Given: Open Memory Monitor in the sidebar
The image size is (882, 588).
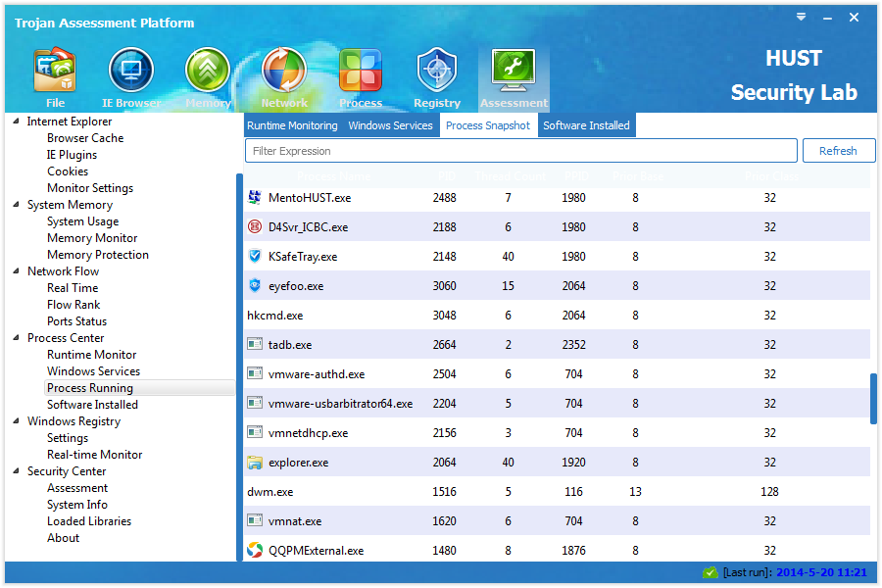Looking at the screenshot, I should (x=92, y=238).
